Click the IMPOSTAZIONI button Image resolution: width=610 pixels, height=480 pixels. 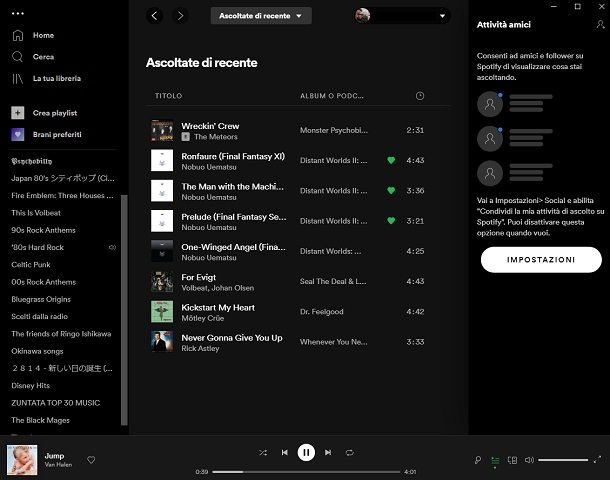click(x=541, y=259)
